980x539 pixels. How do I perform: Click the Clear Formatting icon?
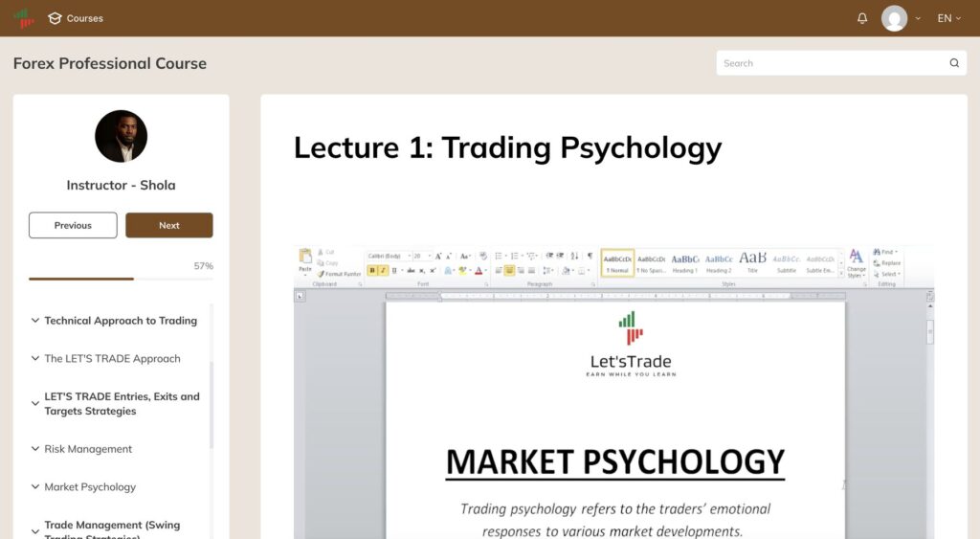(x=482, y=257)
